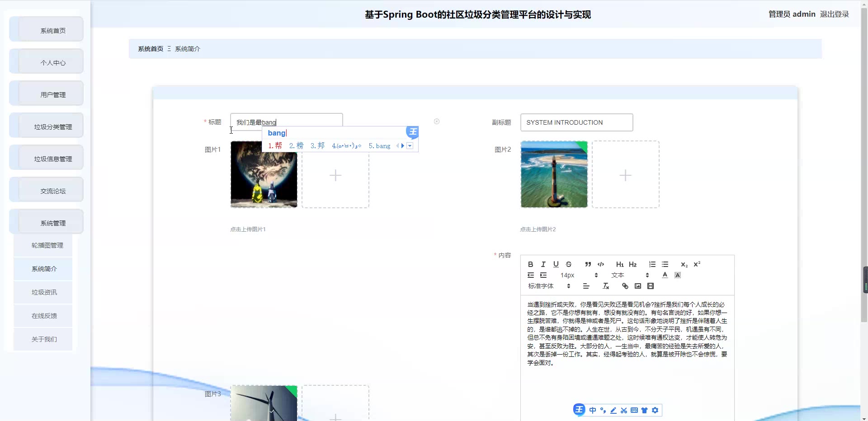Screen dimensions: 868x421
Task: Insert an image via the editor toolbar
Action: 637,286
